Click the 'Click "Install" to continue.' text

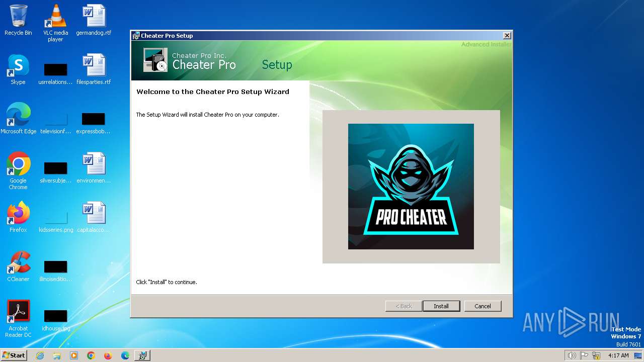point(167,282)
